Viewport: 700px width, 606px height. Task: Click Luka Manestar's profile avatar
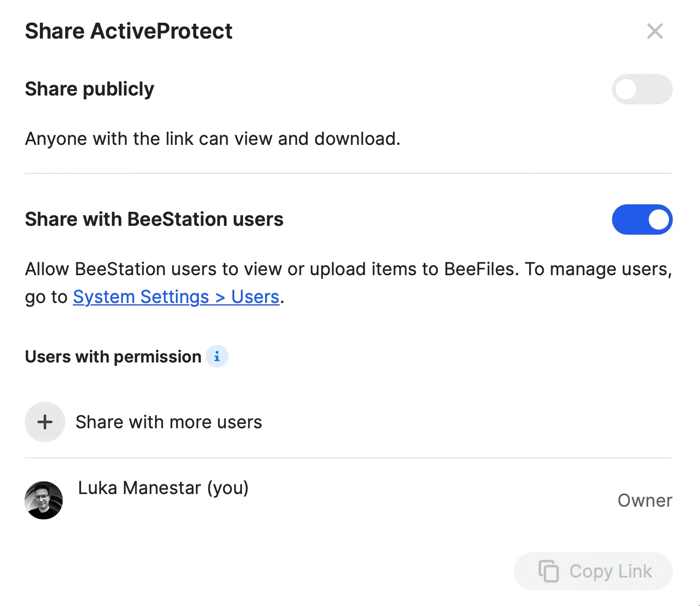[44, 500]
